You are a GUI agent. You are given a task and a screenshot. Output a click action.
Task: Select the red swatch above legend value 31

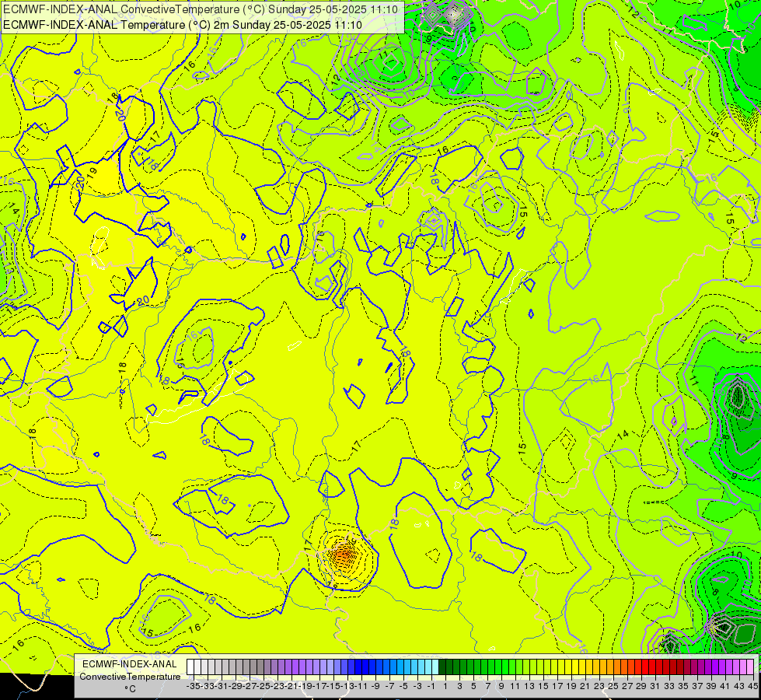click(652, 667)
